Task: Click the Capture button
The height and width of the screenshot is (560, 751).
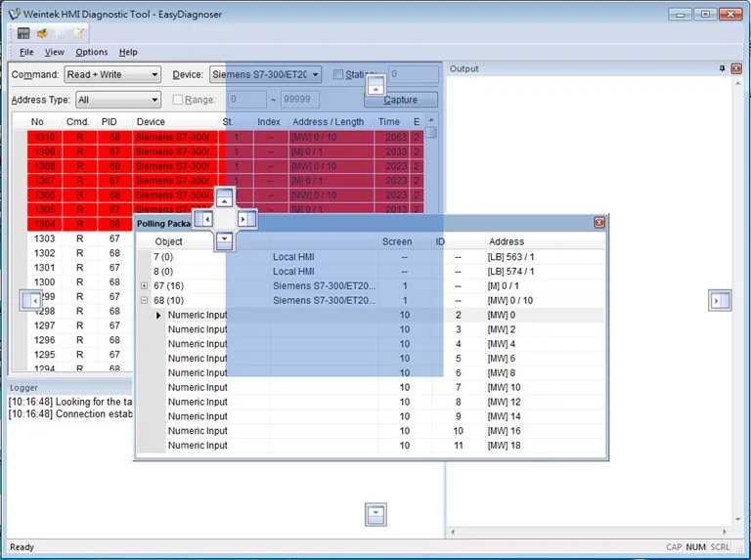Action: [401, 100]
